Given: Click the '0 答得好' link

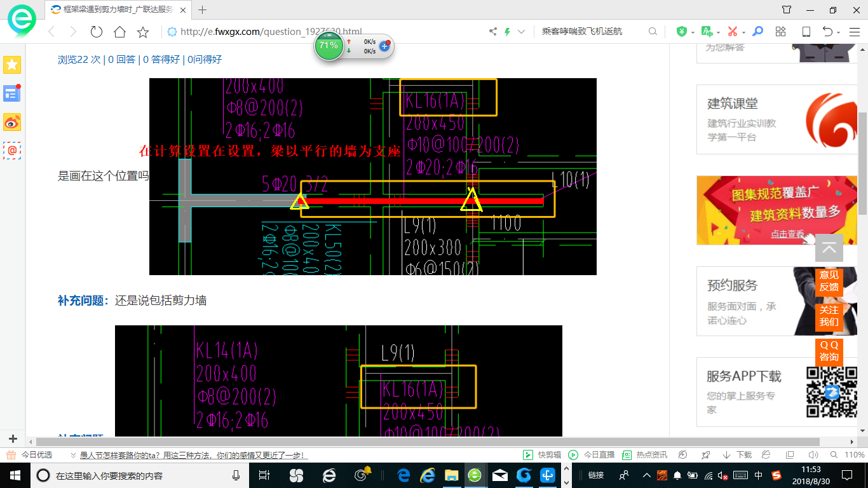Looking at the screenshot, I should click(x=161, y=59).
